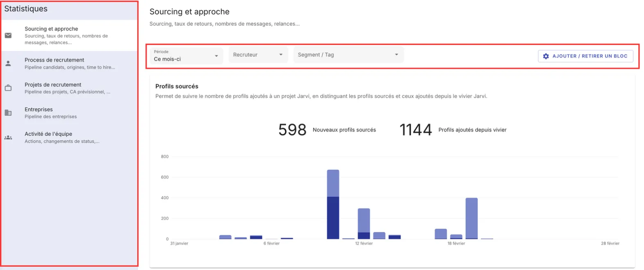This screenshot has width=644, height=270.
Task: Click the tallest bar in the chart
Action: point(333,205)
